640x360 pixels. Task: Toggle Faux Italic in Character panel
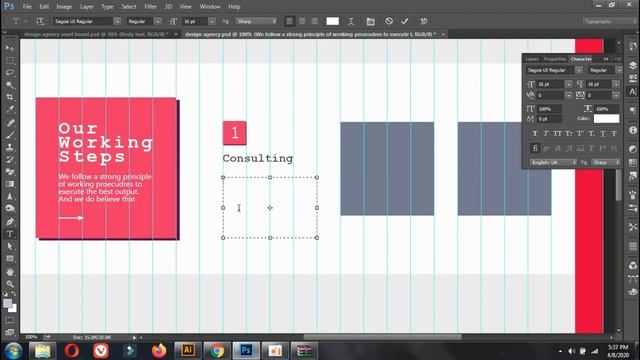click(x=546, y=133)
